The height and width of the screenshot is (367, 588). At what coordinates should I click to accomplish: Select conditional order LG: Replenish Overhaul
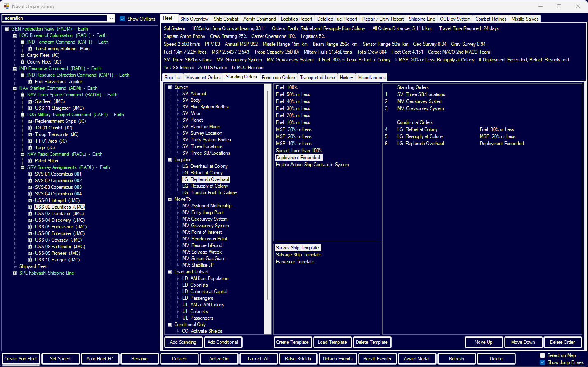[420, 144]
